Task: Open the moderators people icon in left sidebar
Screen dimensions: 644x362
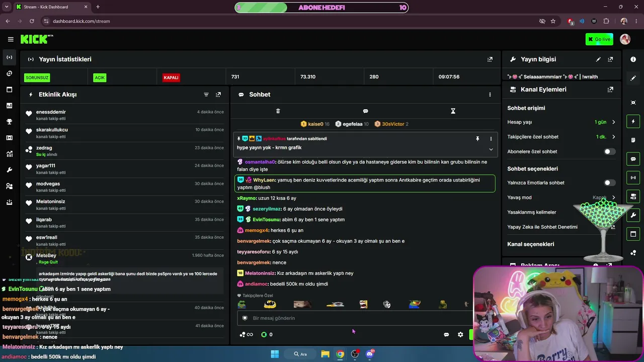Action: pyautogui.click(x=9, y=186)
